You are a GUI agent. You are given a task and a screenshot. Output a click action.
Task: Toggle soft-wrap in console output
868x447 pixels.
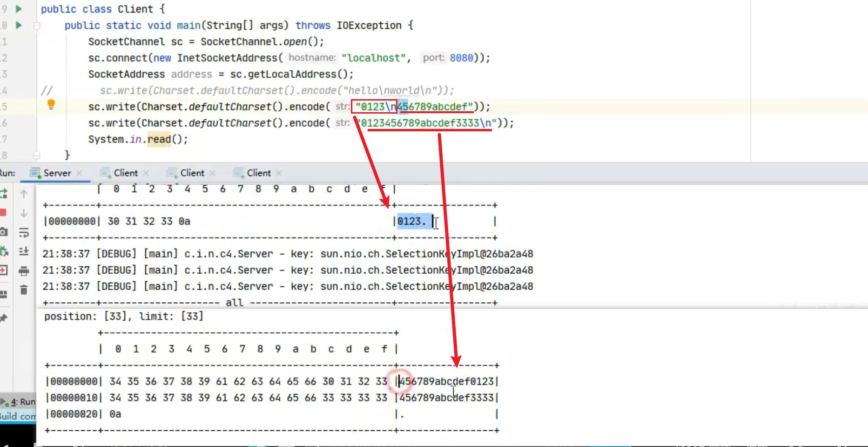point(24,232)
